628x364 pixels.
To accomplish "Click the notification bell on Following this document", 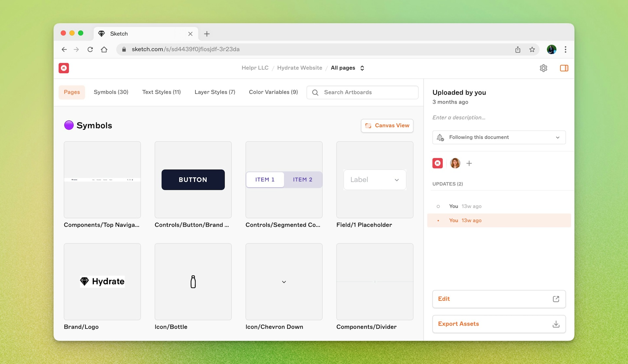I will [440, 137].
